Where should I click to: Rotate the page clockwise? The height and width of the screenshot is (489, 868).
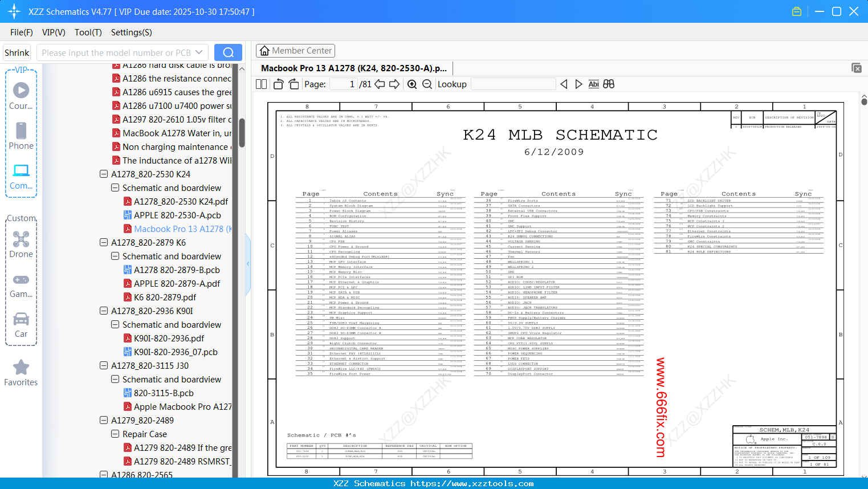tap(294, 84)
